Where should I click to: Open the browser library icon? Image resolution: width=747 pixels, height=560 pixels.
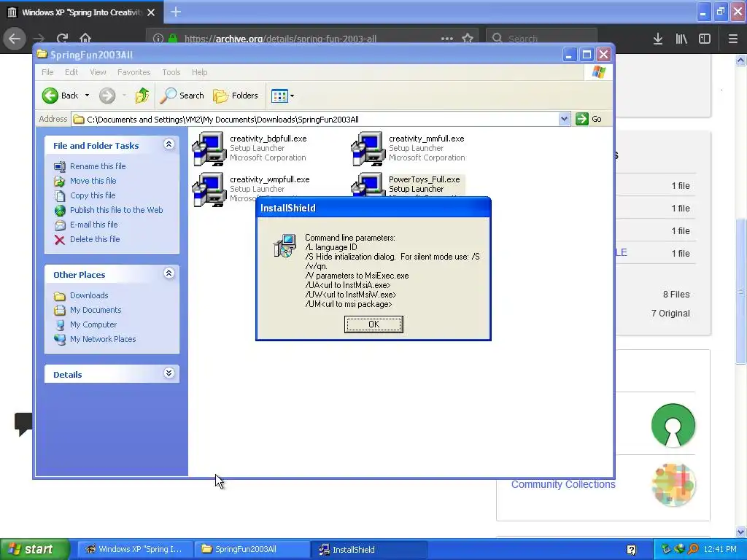pyautogui.click(x=681, y=39)
